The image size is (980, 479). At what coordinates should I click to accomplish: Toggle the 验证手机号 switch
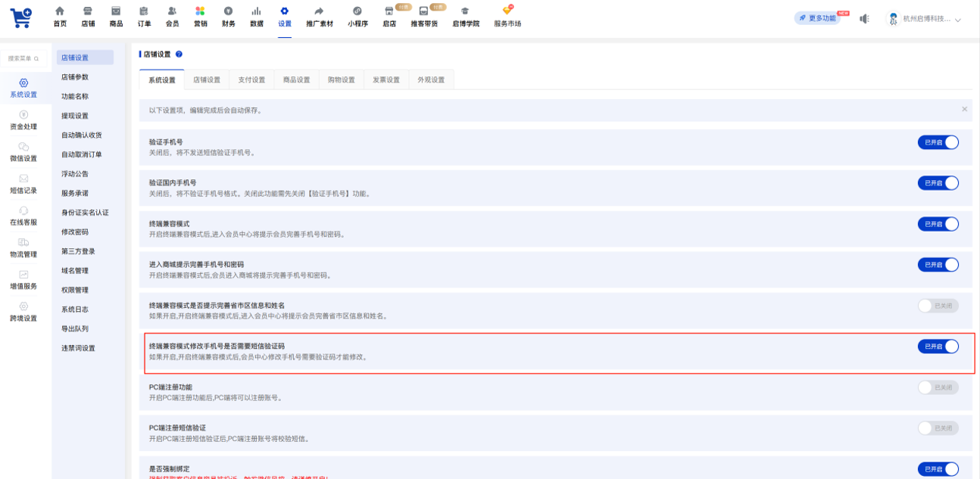click(938, 142)
